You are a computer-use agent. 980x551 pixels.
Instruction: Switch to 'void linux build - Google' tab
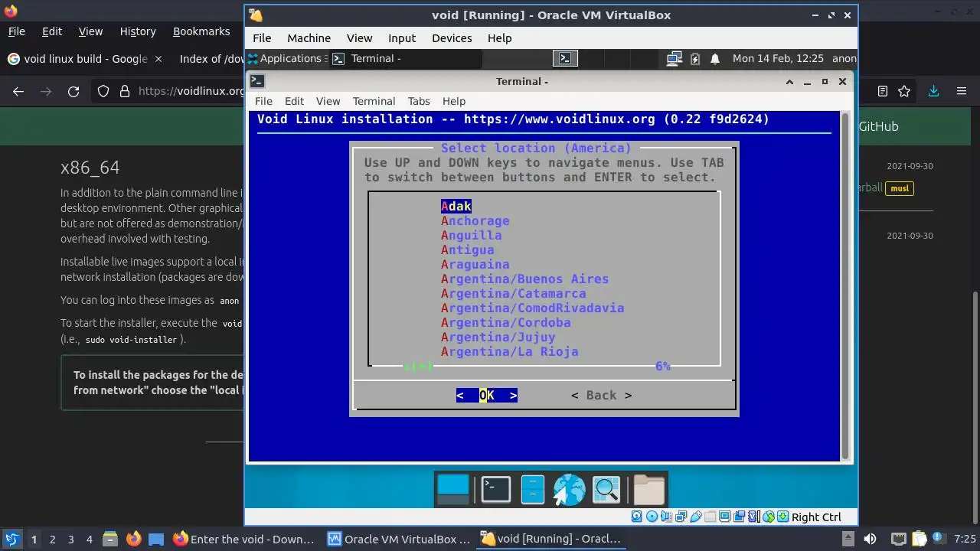84,59
